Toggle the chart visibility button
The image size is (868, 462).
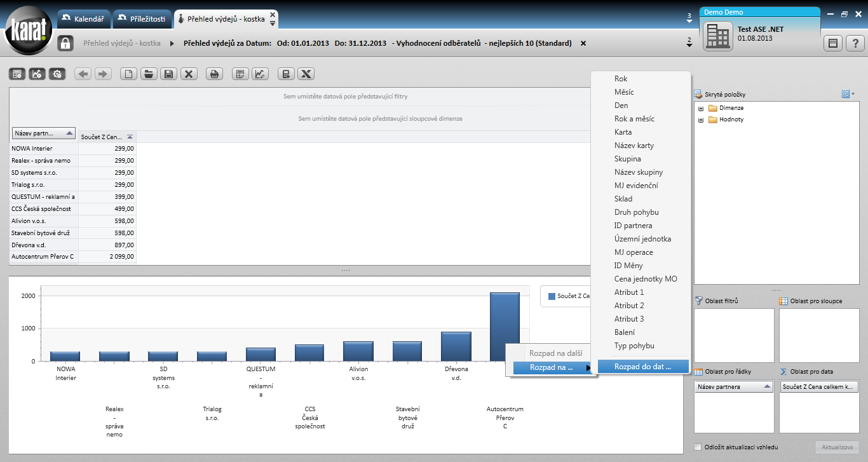tap(37, 74)
